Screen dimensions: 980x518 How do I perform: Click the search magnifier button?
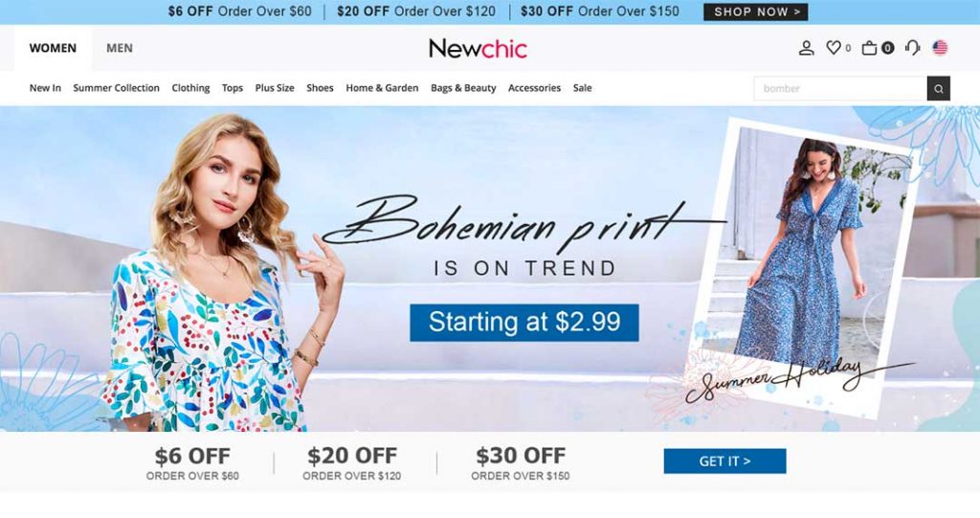click(x=938, y=89)
